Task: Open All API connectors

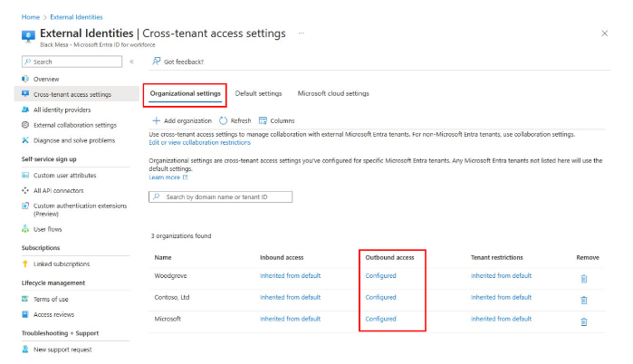Action: 59,190
